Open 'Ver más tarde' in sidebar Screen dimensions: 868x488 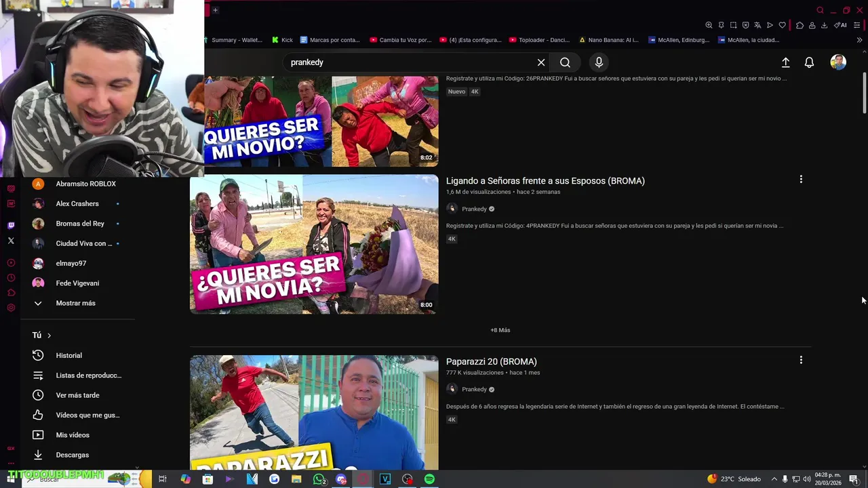pos(77,395)
